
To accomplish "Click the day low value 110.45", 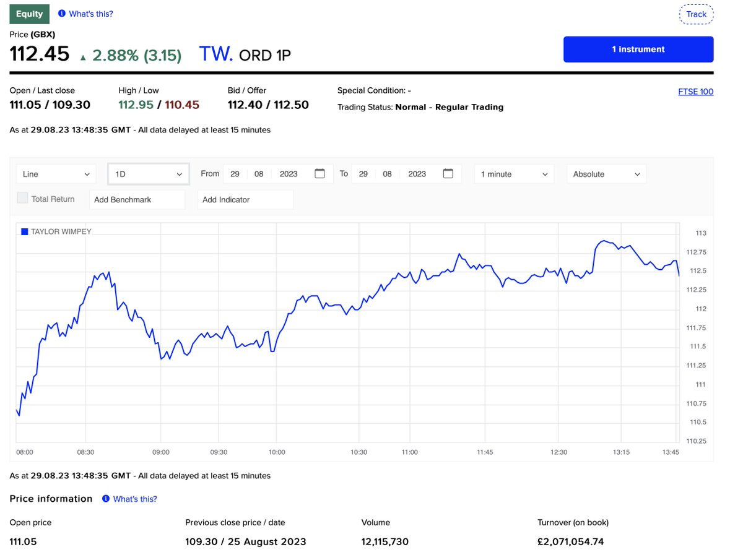I will coord(182,105).
